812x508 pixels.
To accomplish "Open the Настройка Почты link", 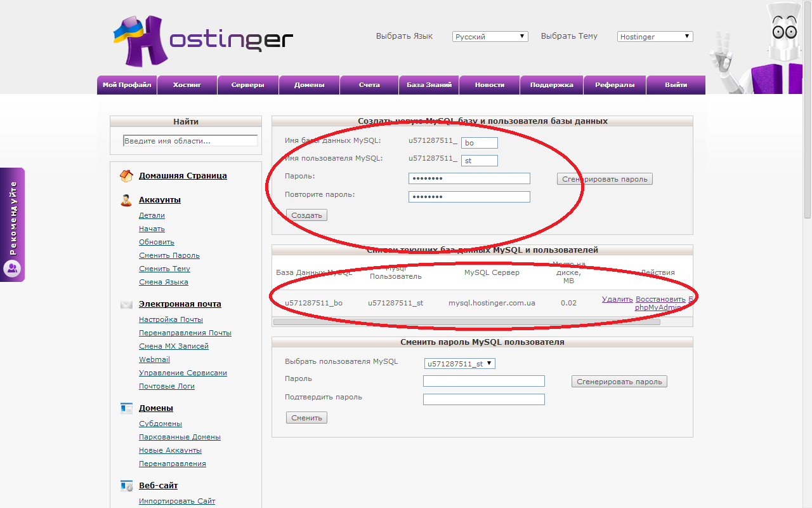I will point(171,319).
